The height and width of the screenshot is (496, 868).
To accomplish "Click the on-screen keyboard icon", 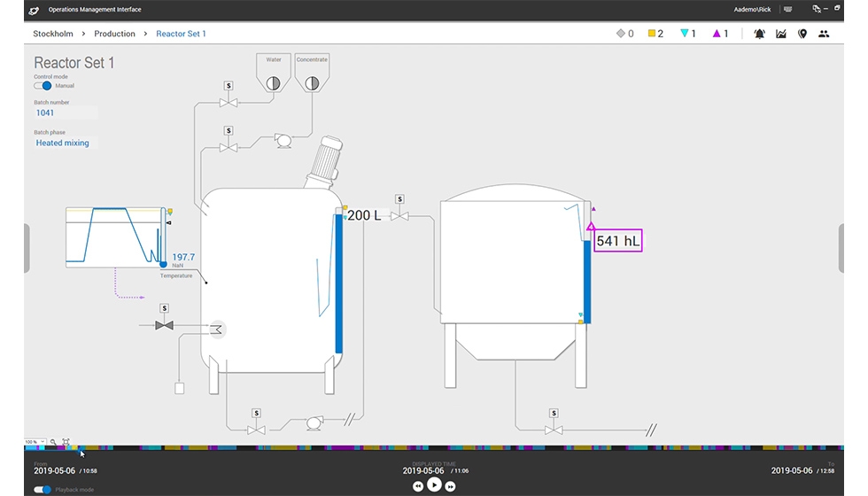I will click(787, 10).
